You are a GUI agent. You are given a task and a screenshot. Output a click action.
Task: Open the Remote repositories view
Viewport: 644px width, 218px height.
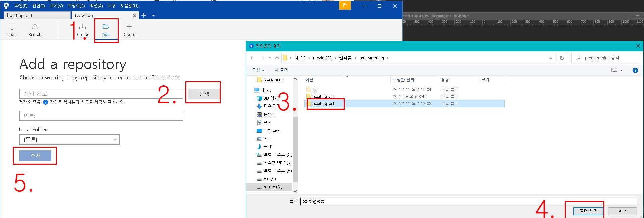(x=35, y=30)
